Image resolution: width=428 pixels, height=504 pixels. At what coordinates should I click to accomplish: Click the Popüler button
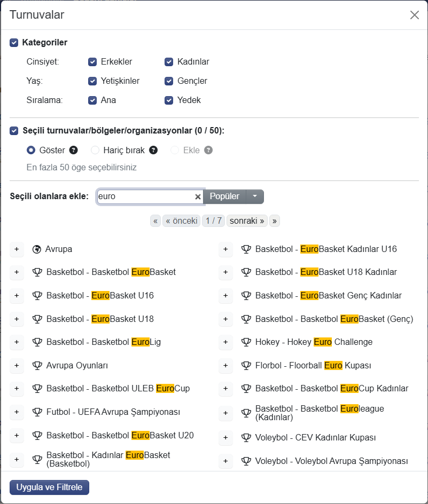point(224,196)
